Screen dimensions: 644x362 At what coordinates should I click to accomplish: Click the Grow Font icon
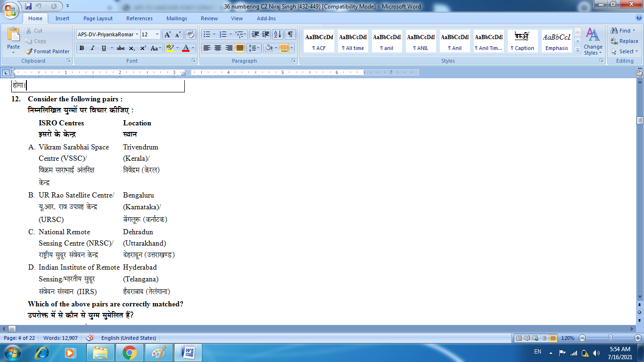coord(167,34)
